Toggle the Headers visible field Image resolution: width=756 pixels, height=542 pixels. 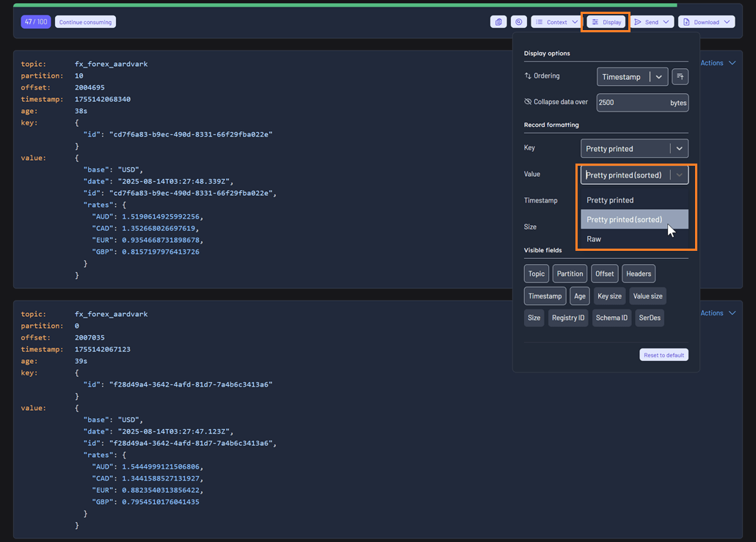(x=639, y=274)
